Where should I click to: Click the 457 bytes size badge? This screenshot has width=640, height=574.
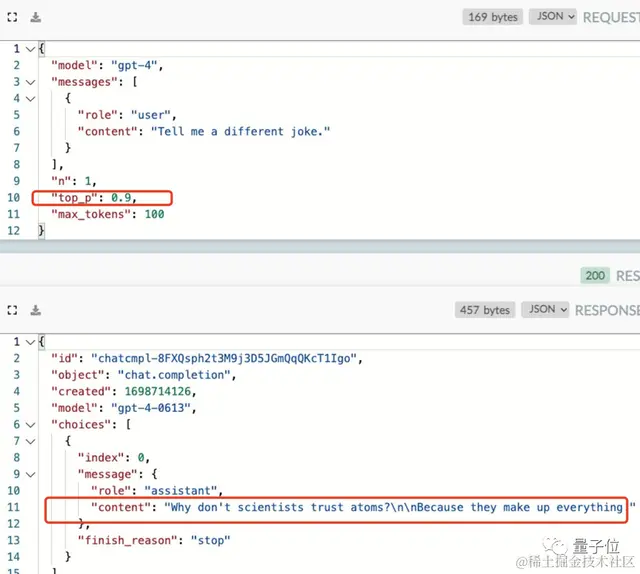click(x=485, y=310)
